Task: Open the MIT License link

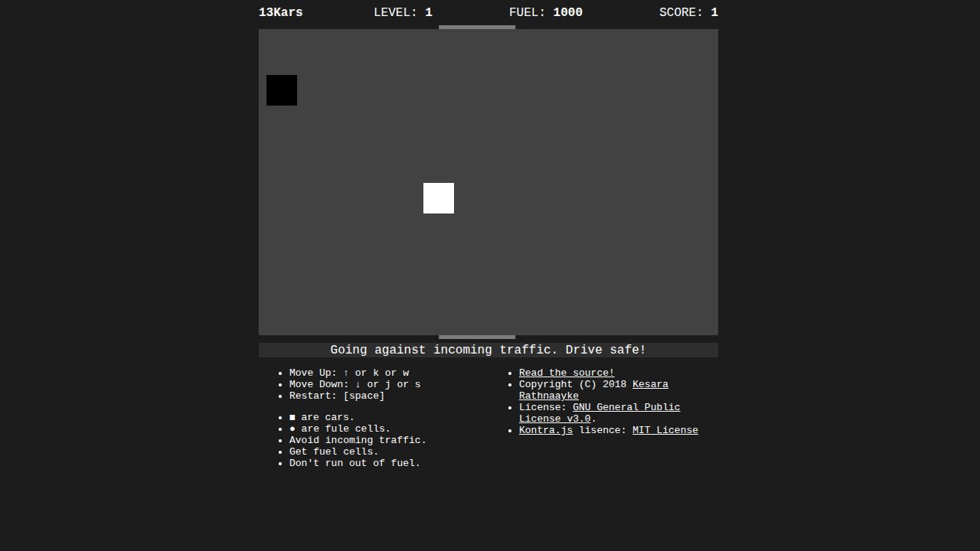Action: tap(665, 430)
